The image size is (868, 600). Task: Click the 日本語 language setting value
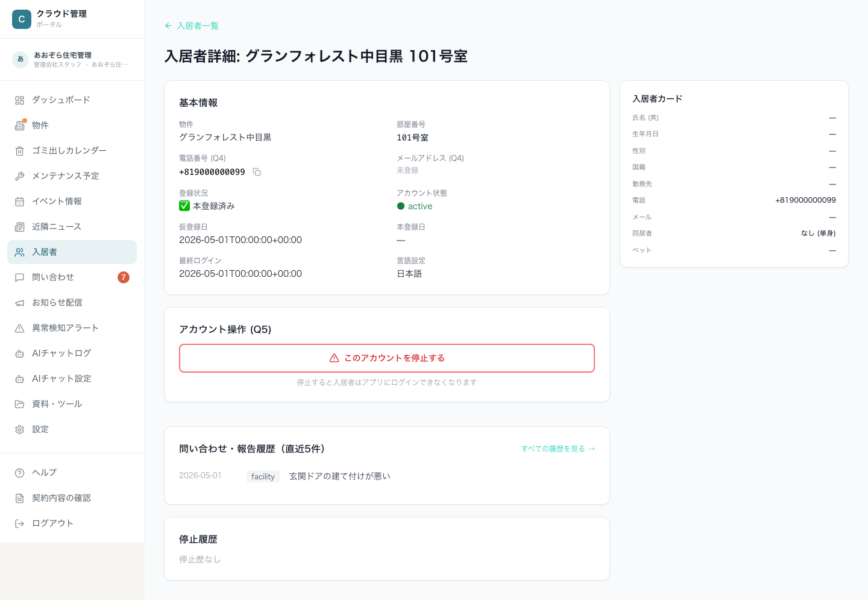pos(409,274)
